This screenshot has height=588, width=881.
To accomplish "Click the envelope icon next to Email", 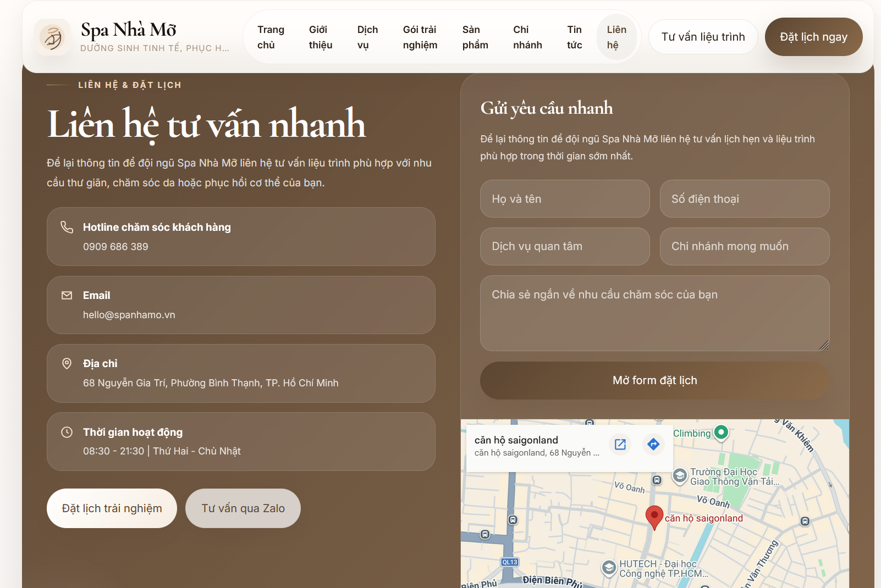I will tap(67, 295).
